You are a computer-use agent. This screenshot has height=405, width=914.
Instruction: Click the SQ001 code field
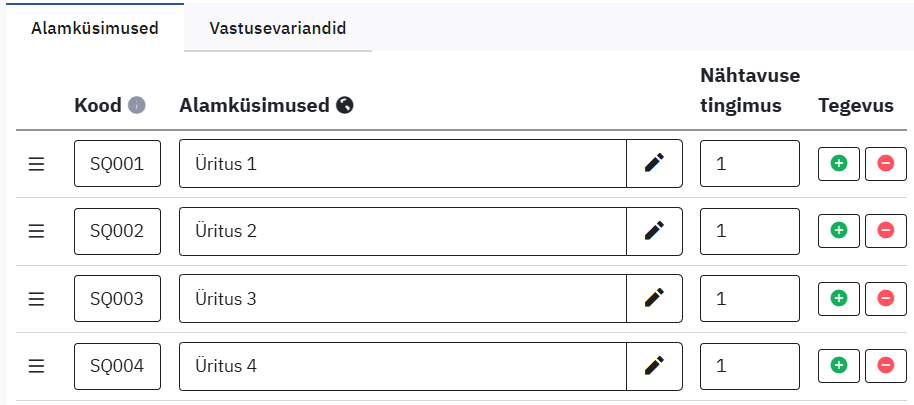(x=117, y=163)
